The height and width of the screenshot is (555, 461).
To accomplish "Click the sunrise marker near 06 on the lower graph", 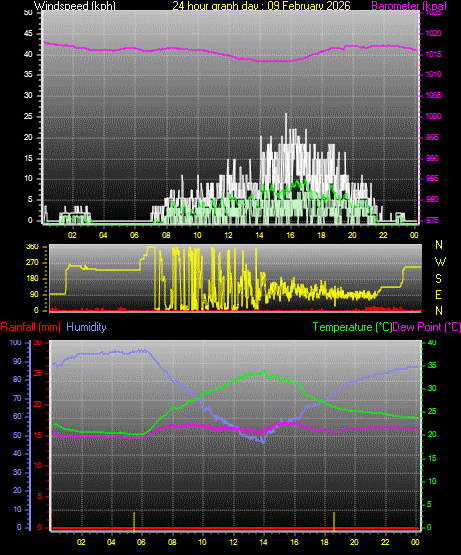I will click(x=134, y=521).
